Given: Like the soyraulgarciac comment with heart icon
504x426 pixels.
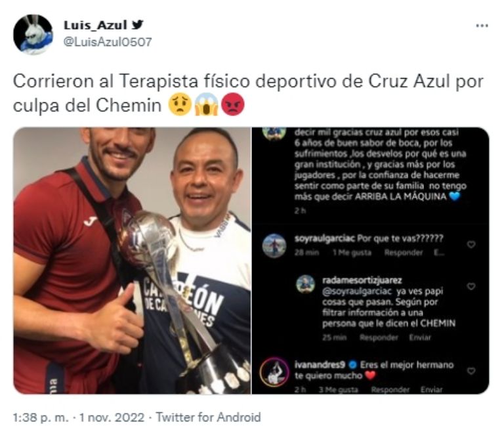Looking at the screenshot, I should [471, 245].
